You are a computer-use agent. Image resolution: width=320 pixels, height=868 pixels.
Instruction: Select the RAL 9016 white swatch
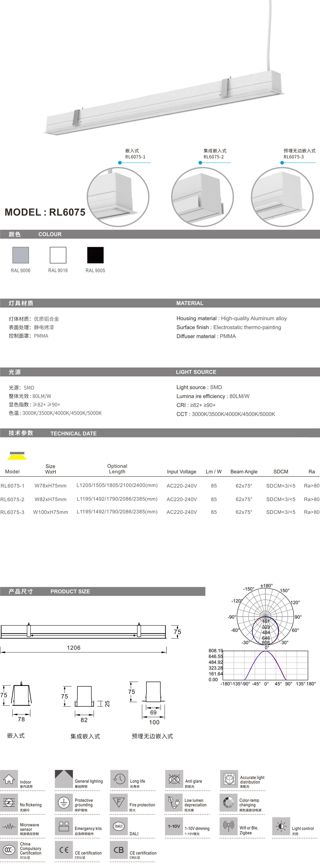58,255
